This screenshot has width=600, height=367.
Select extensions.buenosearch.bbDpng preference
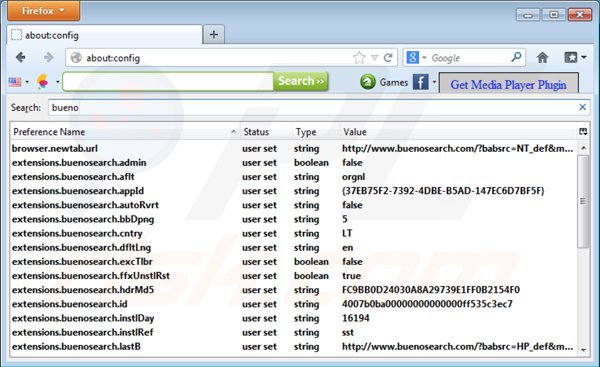[293, 219]
